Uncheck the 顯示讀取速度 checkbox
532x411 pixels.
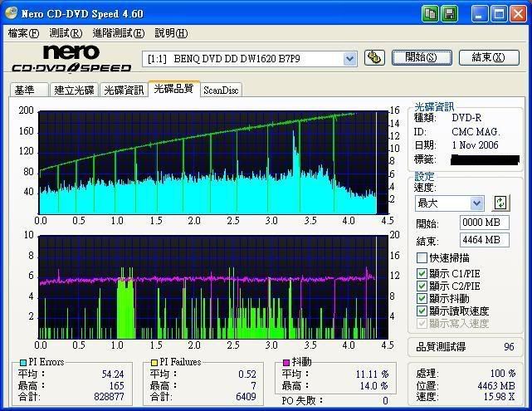tap(422, 311)
